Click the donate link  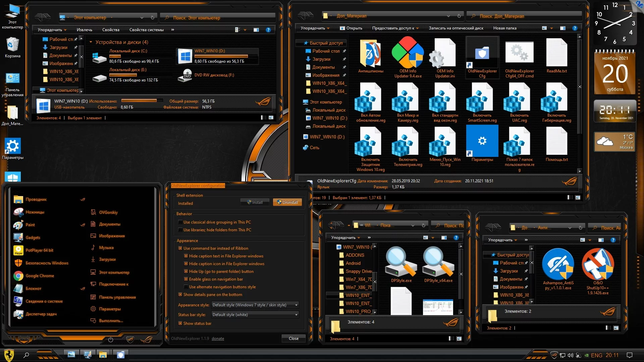pyautogui.click(x=218, y=339)
